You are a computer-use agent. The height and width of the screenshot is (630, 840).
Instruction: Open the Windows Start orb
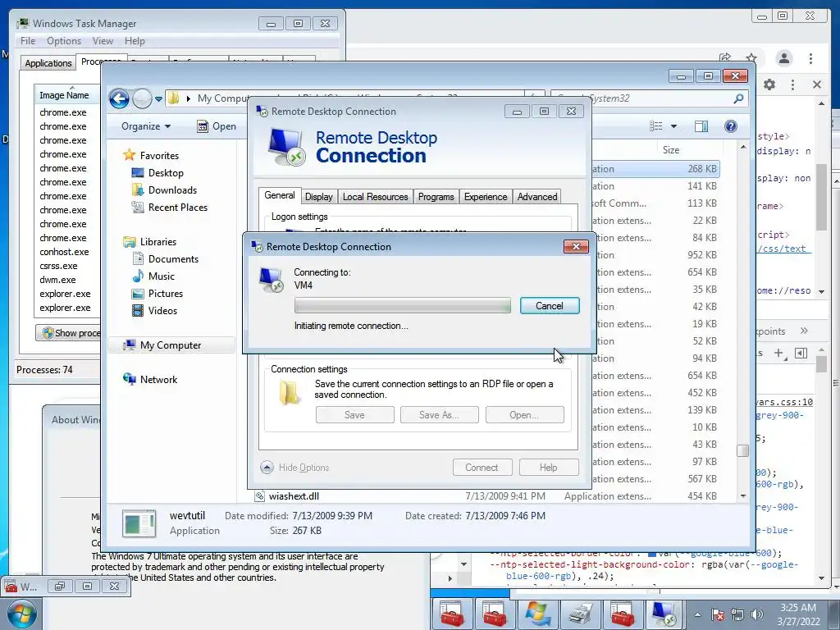pos(21,614)
